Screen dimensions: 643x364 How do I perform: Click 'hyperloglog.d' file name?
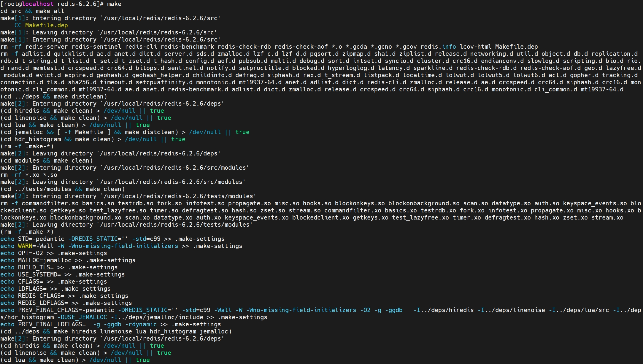[x=351, y=68]
